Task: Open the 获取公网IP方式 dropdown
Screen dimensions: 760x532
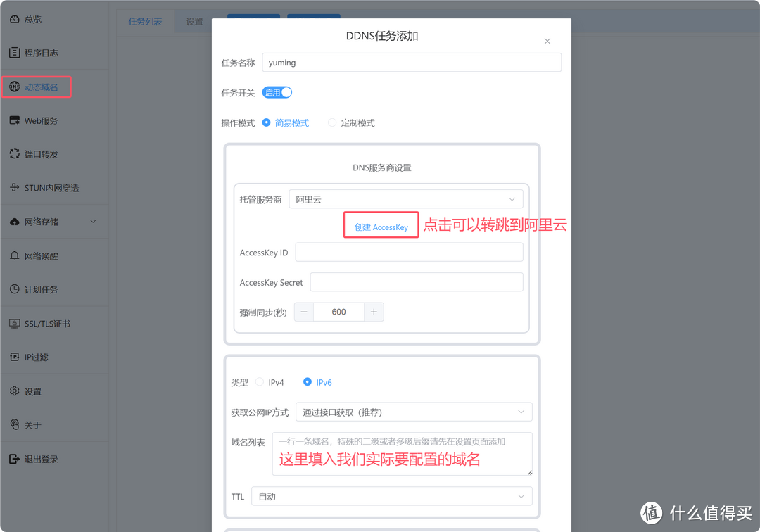Action: [414, 412]
